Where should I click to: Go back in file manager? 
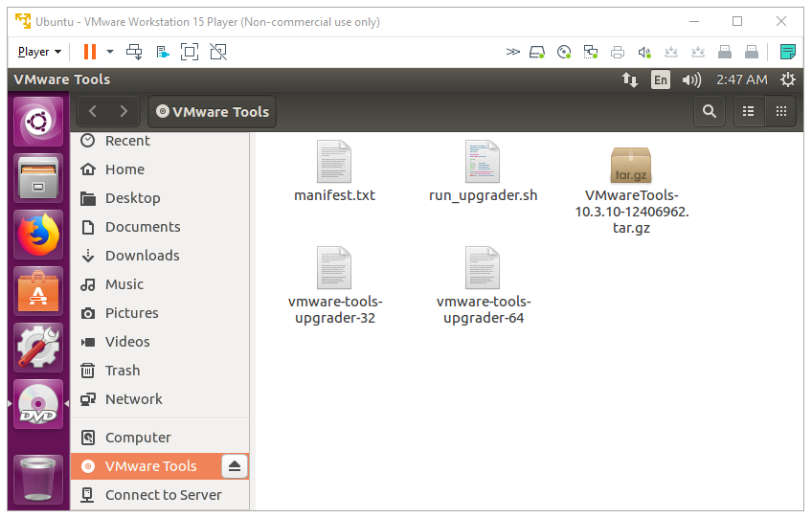click(93, 111)
